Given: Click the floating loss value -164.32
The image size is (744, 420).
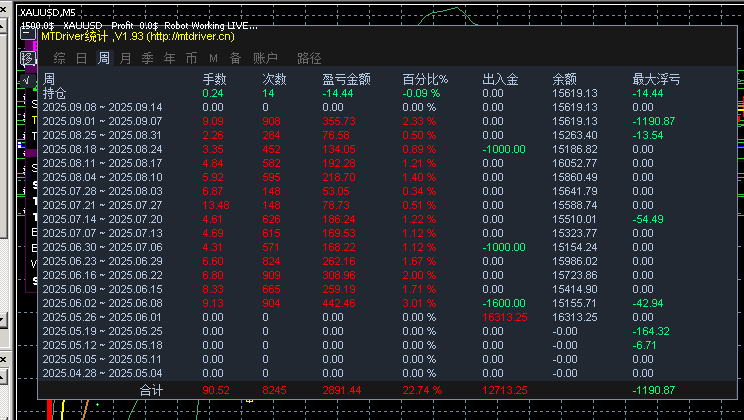Looking at the screenshot, I should (651, 331).
